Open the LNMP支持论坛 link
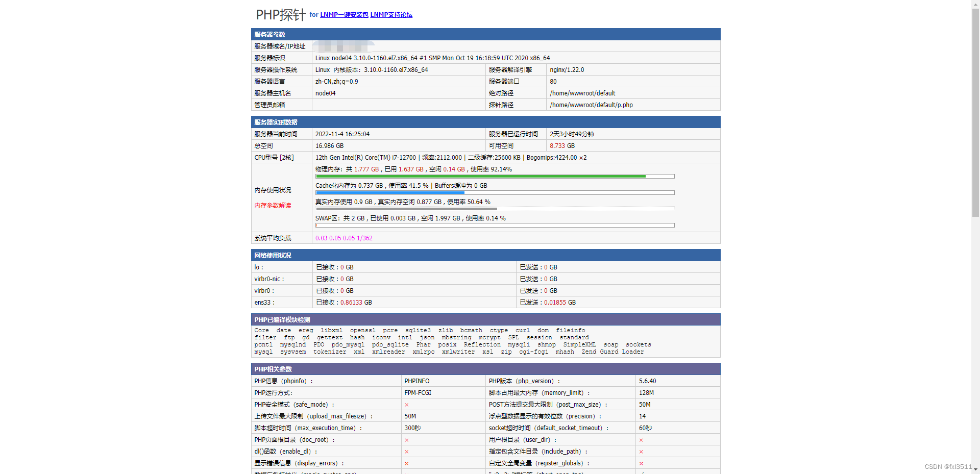The height and width of the screenshot is (474, 980). [391, 15]
